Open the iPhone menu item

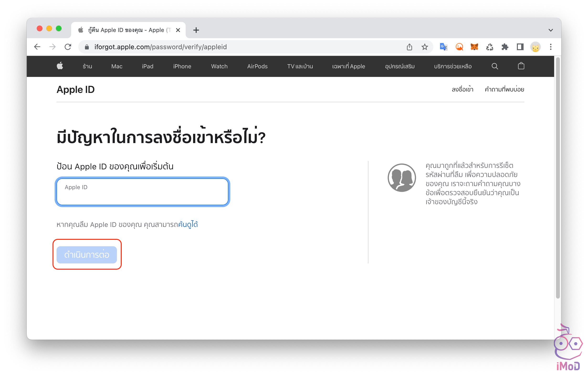click(x=182, y=66)
